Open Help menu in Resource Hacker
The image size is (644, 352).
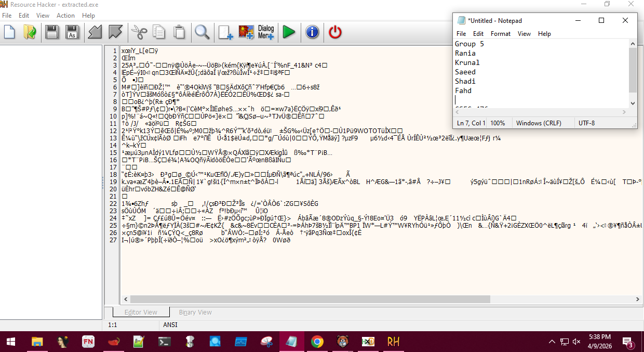[89, 16]
